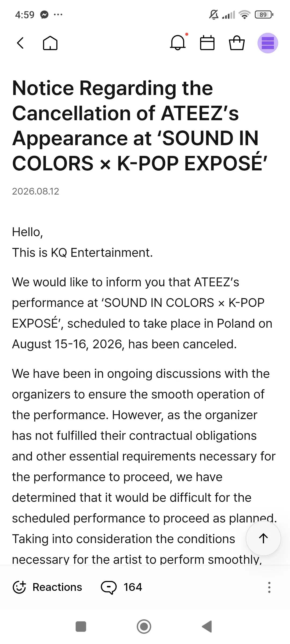The image size is (290, 644).
Task: Open the shop bag icon
Action: click(x=237, y=43)
